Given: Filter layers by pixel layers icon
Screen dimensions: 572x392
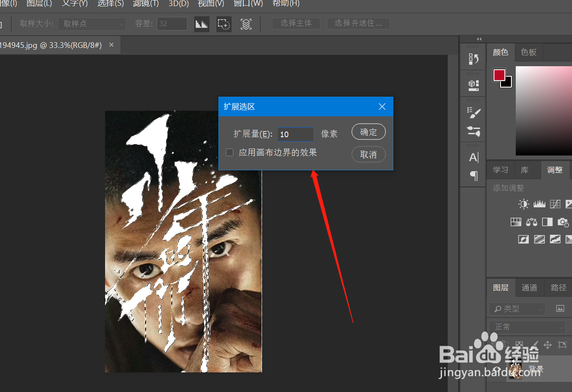Looking at the screenshot, I should pos(561,308).
